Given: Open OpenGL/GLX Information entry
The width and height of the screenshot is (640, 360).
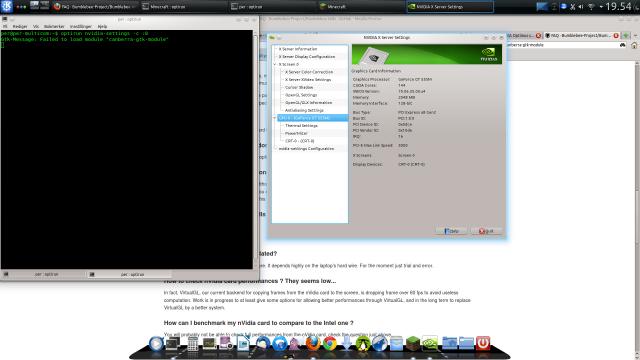Looking at the screenshot, I should (309, 103).
